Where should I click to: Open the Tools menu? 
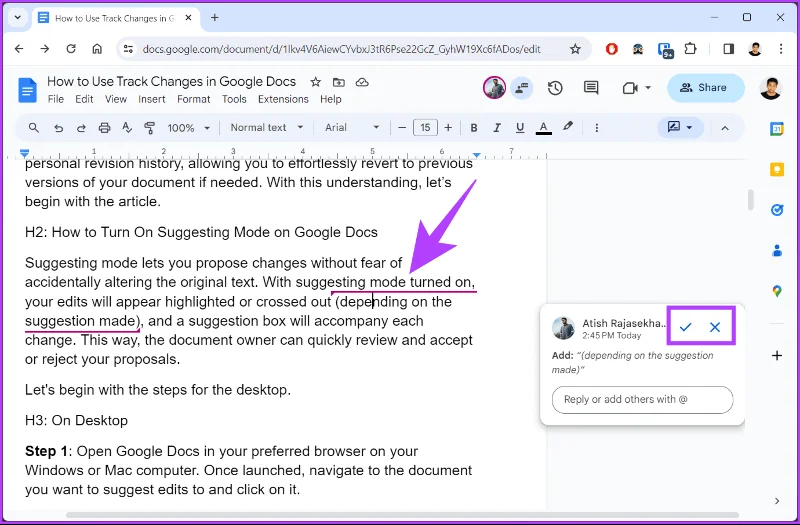click(x=234, y=99)
